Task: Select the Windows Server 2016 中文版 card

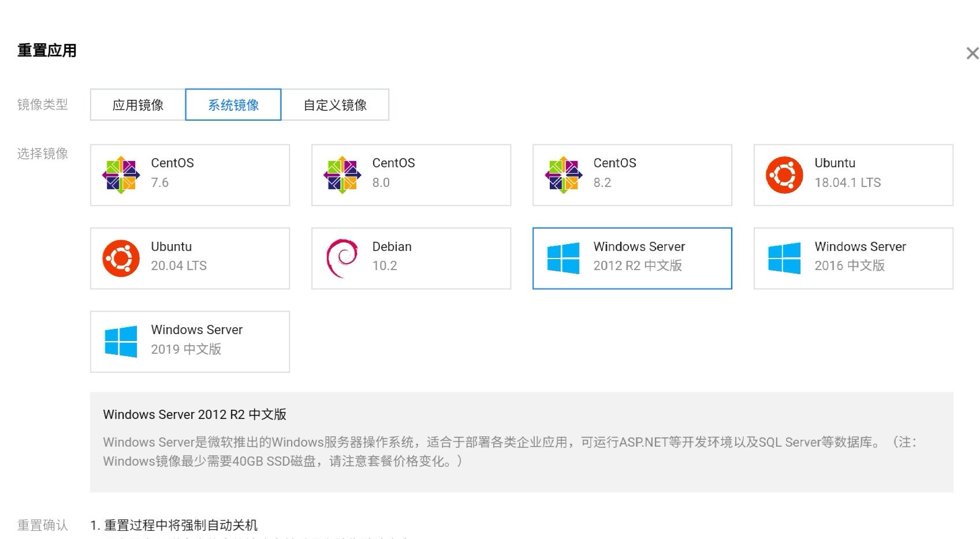Action: point(853,257)
